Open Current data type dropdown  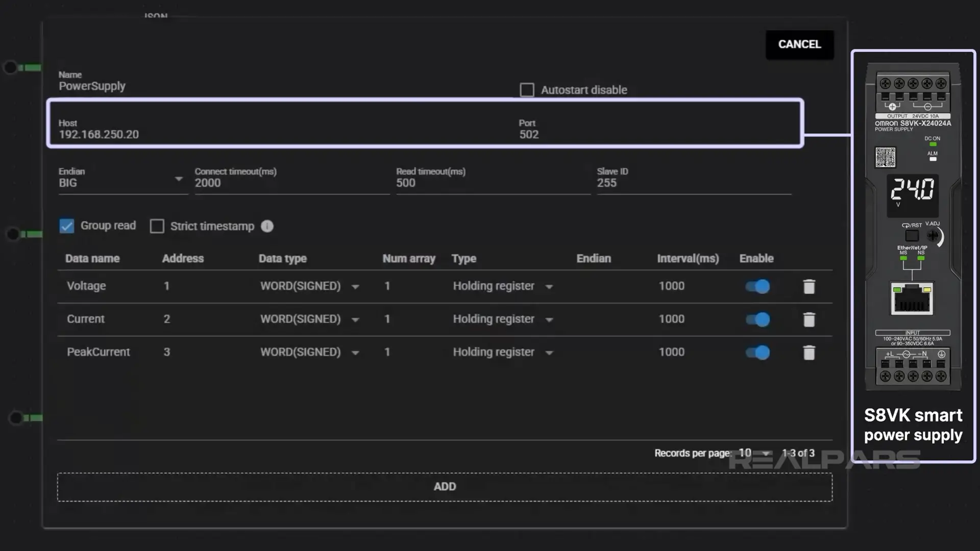point(310,319)
